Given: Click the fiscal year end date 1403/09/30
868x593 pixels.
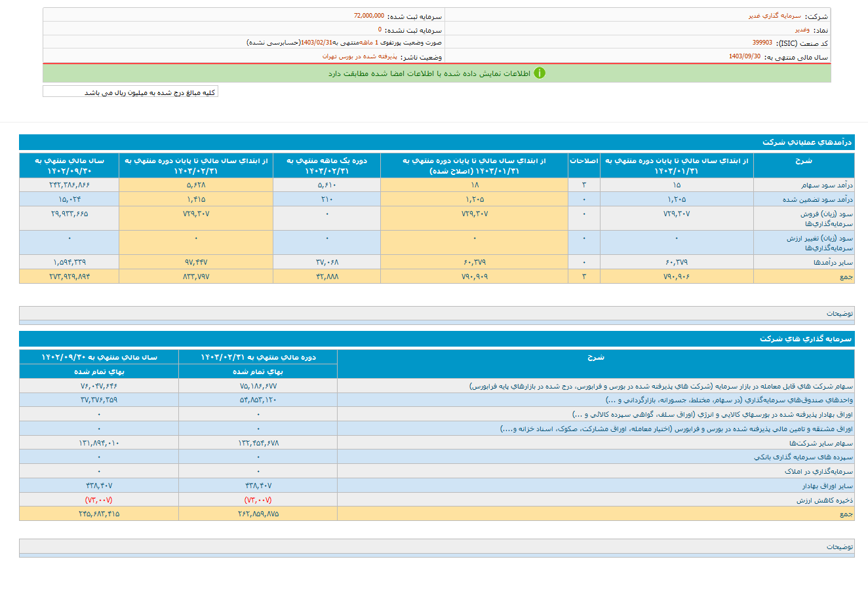Looking at the screenshot, I should click(x=744, y=57).
